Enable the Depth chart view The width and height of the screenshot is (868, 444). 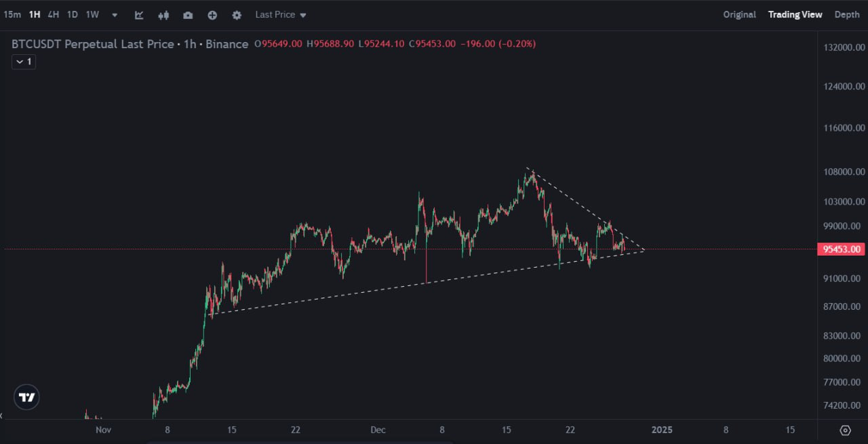click(847, 14)
